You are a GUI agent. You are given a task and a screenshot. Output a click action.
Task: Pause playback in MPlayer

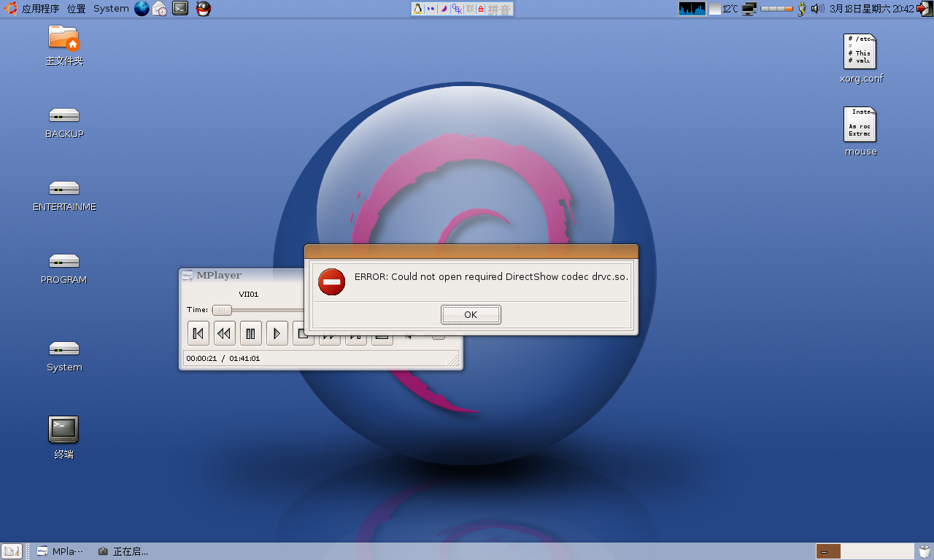pos(250,333)
